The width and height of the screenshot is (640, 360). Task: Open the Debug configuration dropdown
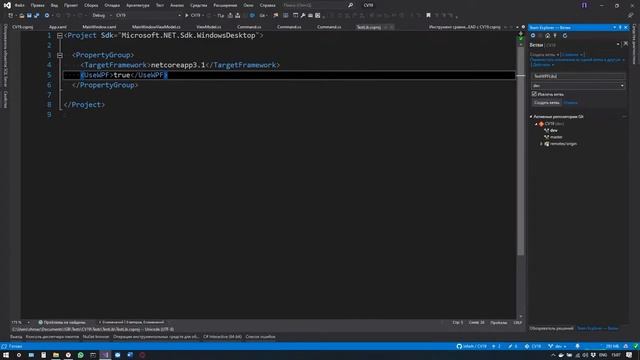101,16
